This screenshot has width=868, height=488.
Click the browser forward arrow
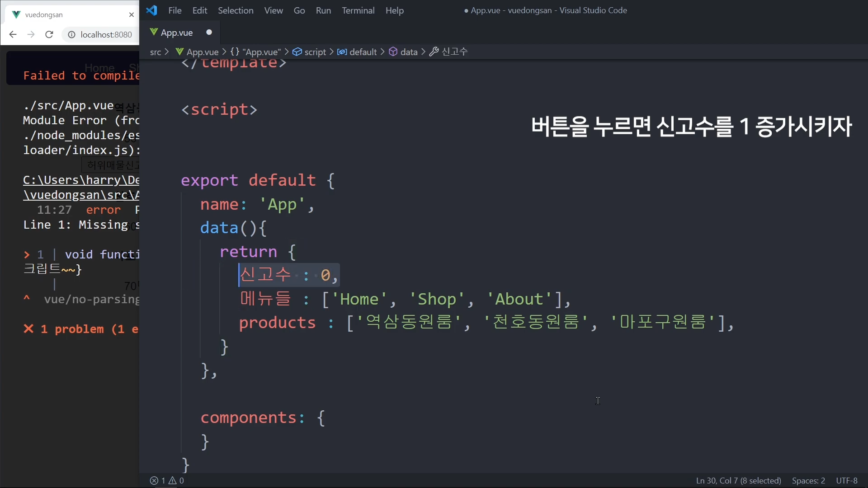point(31,34)
